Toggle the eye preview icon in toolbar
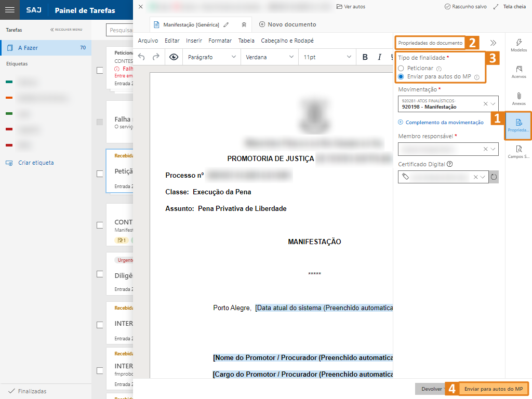This screenshot has width=532, height=399. [174, 57]
